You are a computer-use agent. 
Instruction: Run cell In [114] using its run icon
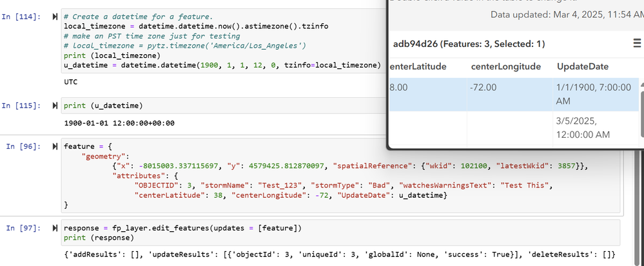[x=55, y=17]
